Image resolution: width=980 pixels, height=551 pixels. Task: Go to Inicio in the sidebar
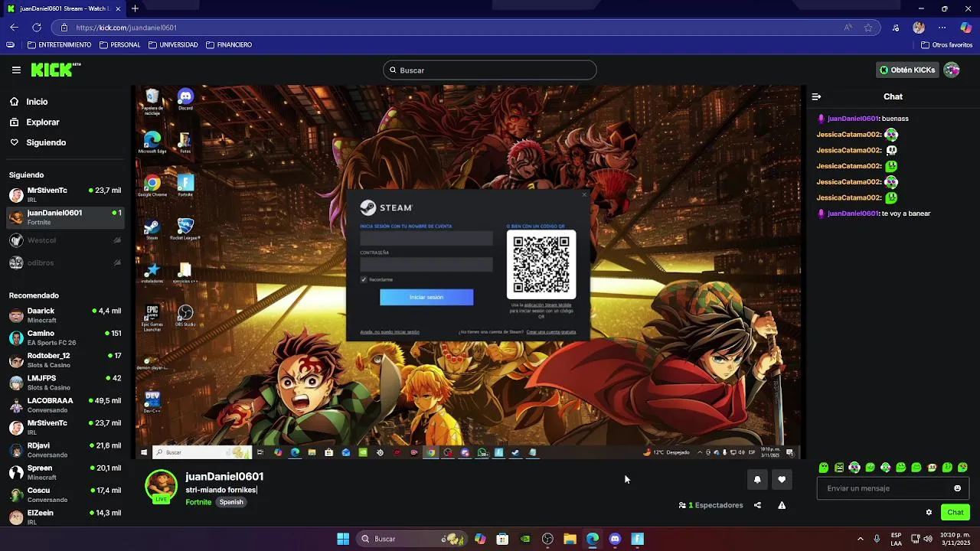[65, 102]
